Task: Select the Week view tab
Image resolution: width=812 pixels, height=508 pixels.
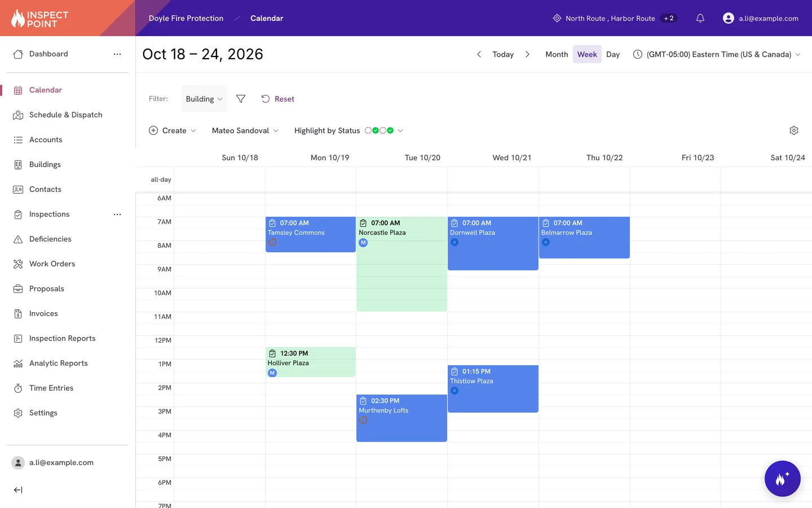Action: click(587, 54)
